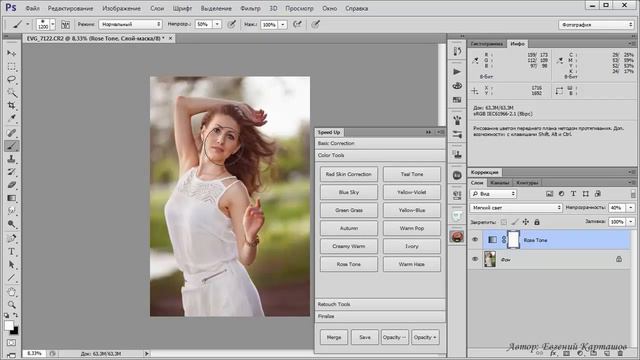This screenshot has height=360, width=640.
Task: Open the Файл menu
Action: (x=32, y=8)
